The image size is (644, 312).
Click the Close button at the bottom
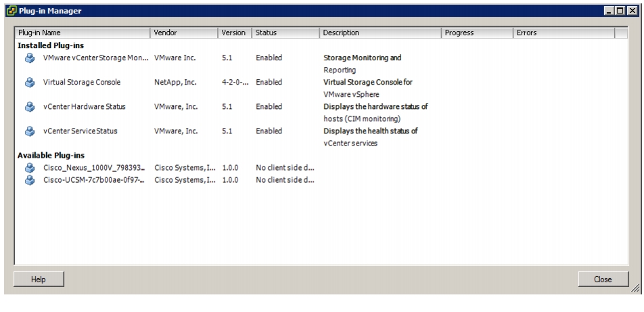click(x=603, y=279)
